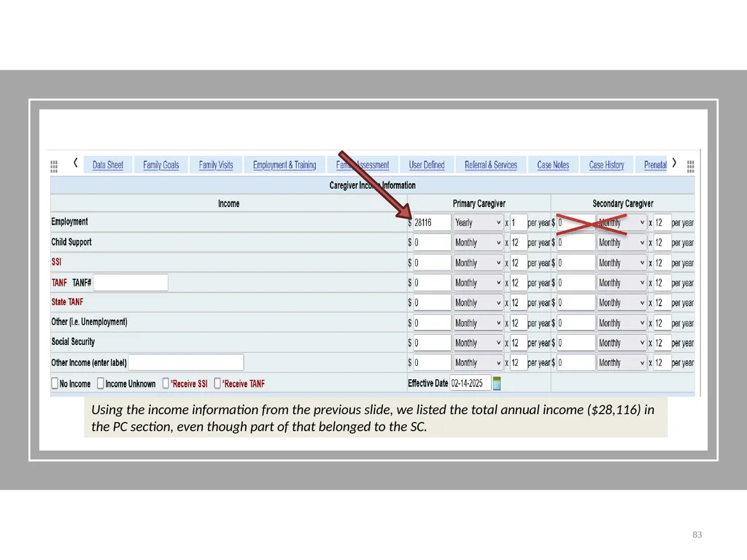Screen dimensions: 747x560
Task: Click Secondary Caregiver SSI amount field
Action: [576, 262]
